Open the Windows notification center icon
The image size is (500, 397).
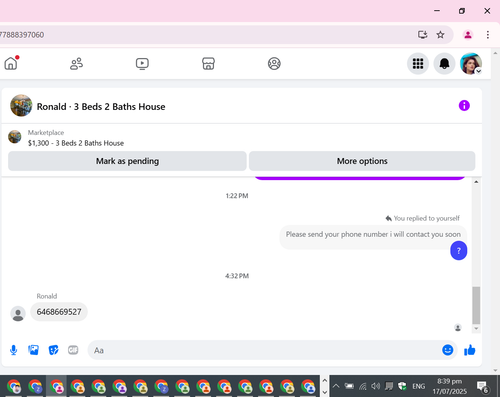pos(483,387)
